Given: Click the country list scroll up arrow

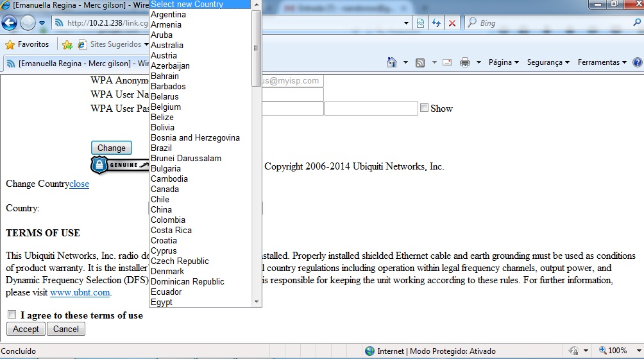Looking at the screenshot, I should pyautogui.click(x=257, y=4).
